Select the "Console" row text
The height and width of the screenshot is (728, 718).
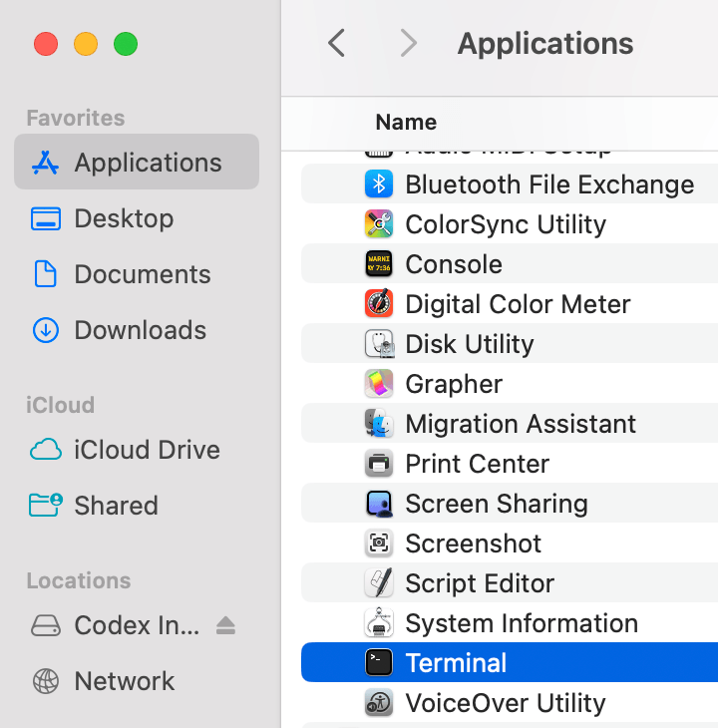[454, 264]
